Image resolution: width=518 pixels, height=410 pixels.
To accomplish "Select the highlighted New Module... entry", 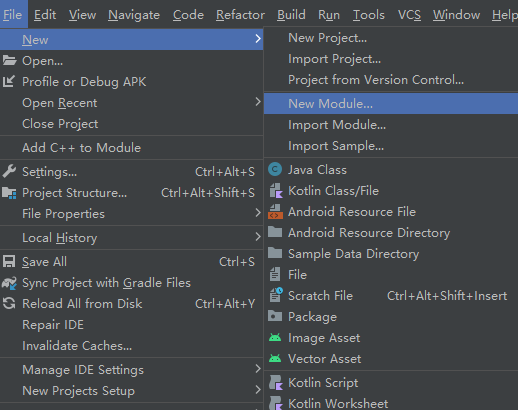I will coord(391,104).
